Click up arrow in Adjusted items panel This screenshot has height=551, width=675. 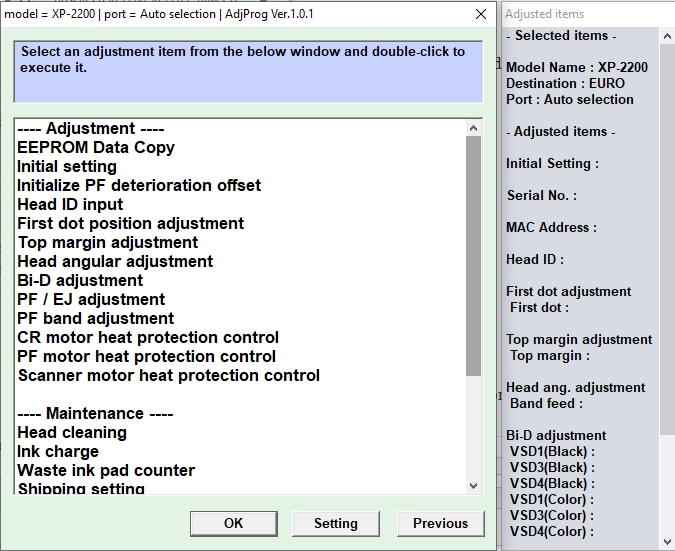coord(667,36)
